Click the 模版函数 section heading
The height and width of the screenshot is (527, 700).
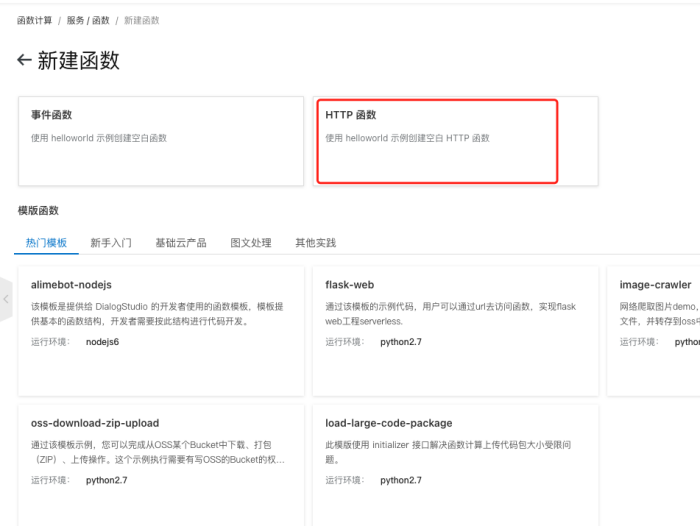pos(38,211)
